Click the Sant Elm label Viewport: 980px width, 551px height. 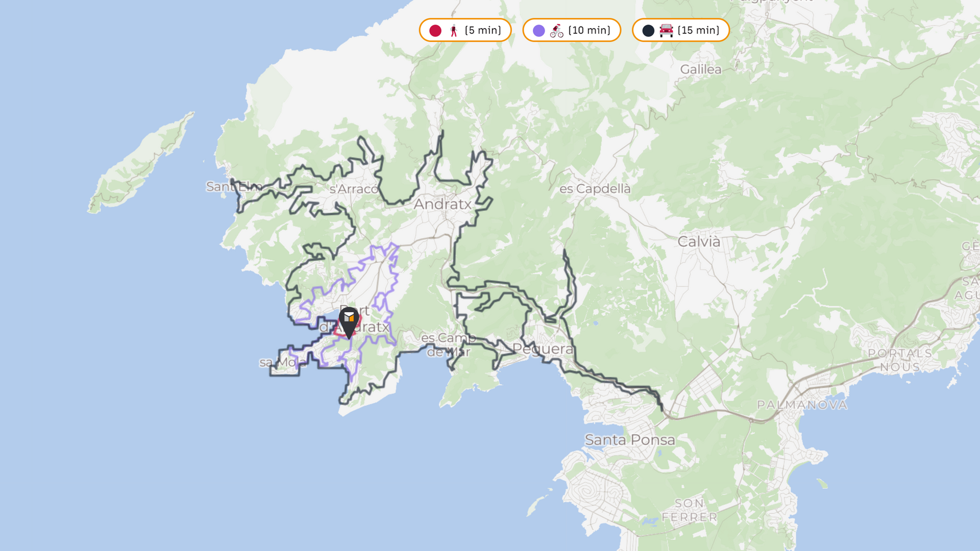point(234,187)
